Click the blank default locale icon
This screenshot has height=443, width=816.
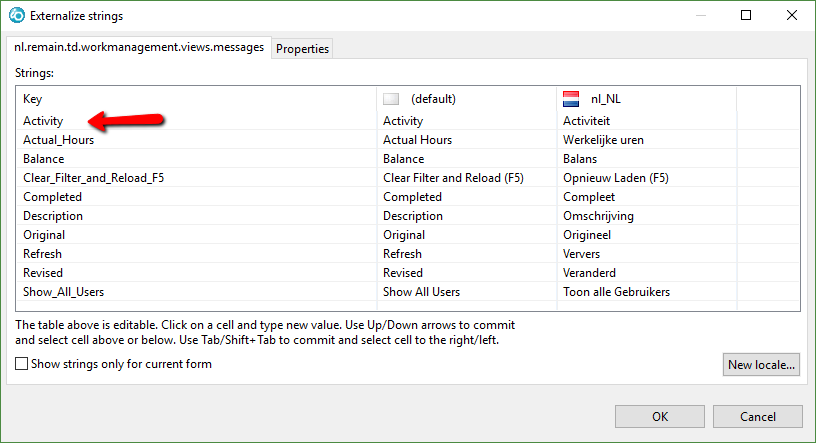point(391,99)
